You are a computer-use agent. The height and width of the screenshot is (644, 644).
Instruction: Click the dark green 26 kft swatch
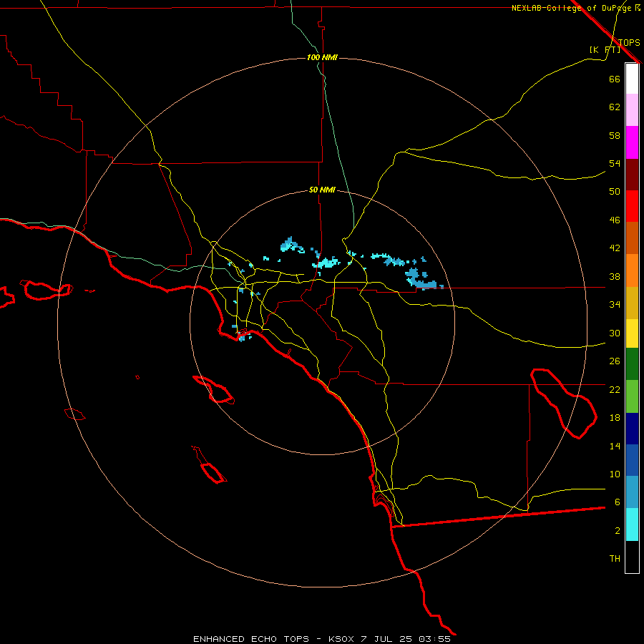pyautogui.click(x=632, y=364)
